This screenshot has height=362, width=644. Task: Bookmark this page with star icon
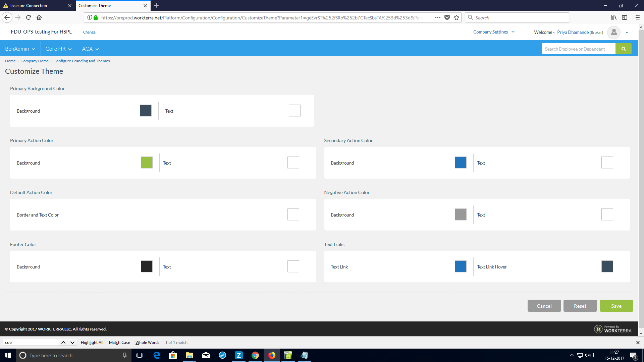point(457,17)
